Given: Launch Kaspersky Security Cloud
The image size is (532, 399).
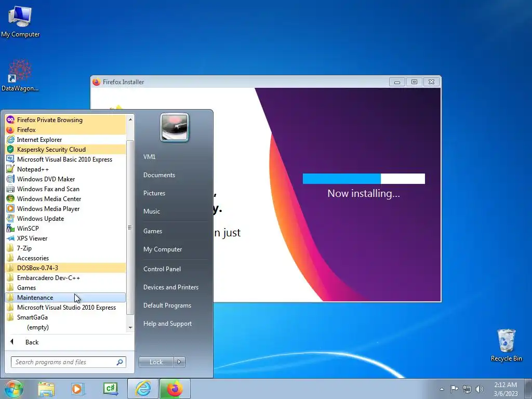Looking at the screenshot, I should point(65,149).
